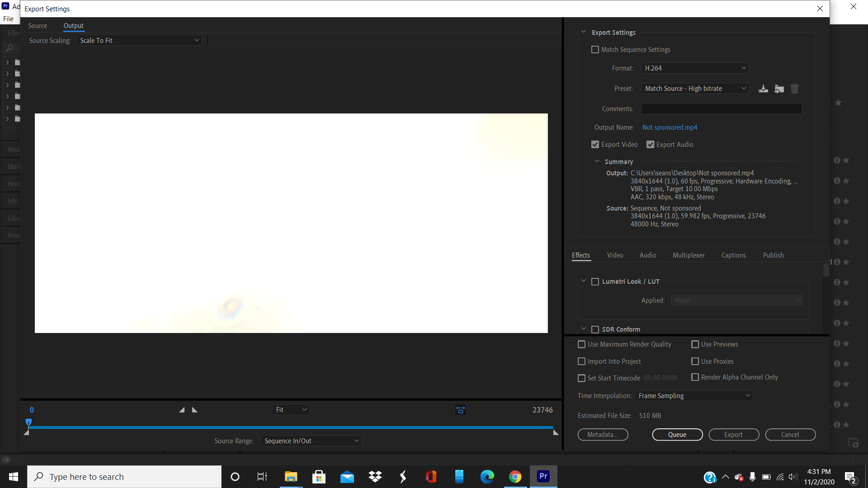The height and width of the screenshot is (488, 868).
Task: Expand SDR Conform section
Action: click(x=584, y=329)
